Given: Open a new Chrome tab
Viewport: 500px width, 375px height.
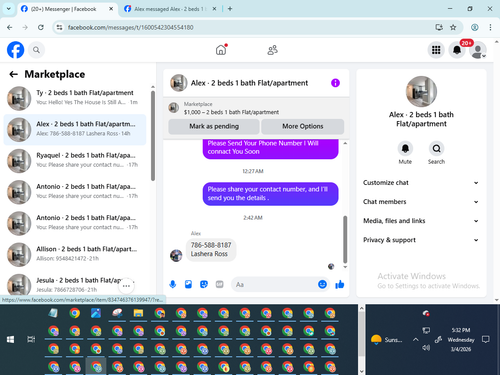Looking at the screenshot, I should (x=230, y=9).
